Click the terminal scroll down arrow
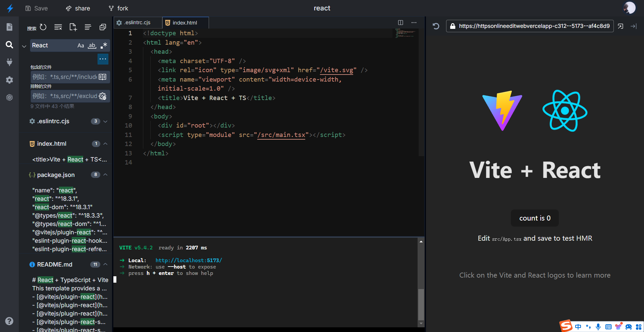The width and height of the screenshot is (644, 332). (421, 324)
